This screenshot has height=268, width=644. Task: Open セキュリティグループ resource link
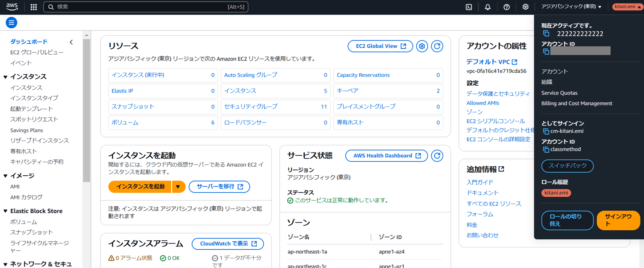(x=251, y=106)
